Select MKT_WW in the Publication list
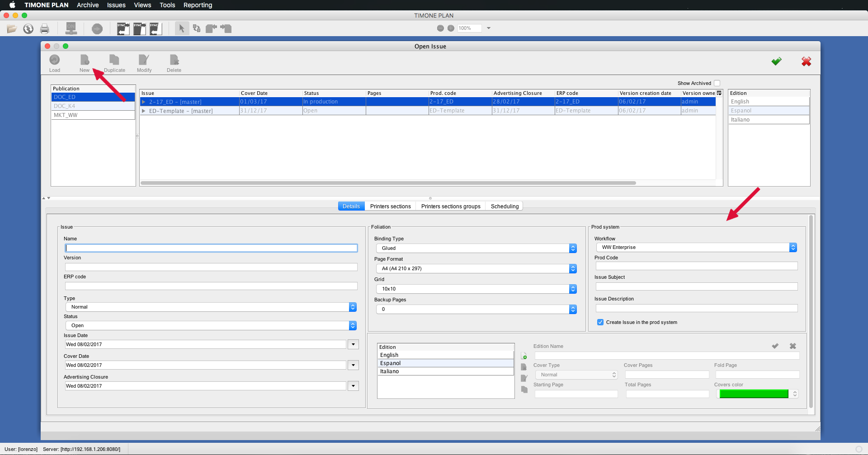This screenshot has width=868, height=455. click(93, 115)
